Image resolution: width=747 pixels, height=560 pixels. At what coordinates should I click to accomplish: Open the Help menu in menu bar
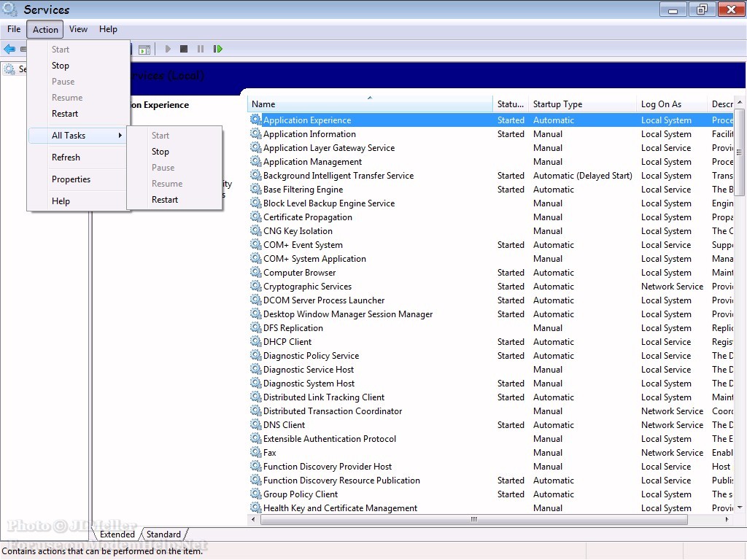pyautogui.click(x=108, y=29)
